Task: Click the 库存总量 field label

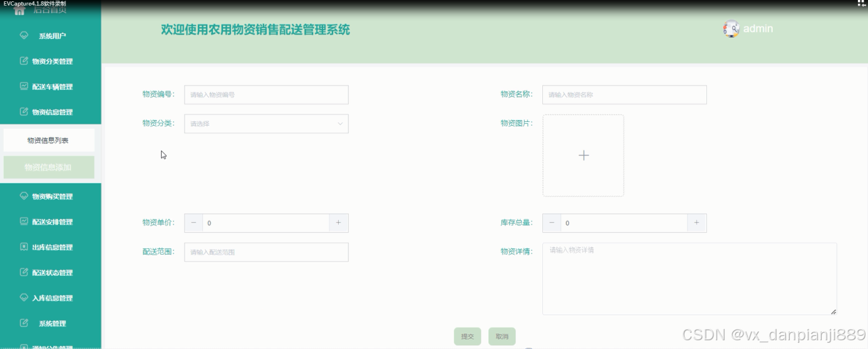Action: [517, 223]
